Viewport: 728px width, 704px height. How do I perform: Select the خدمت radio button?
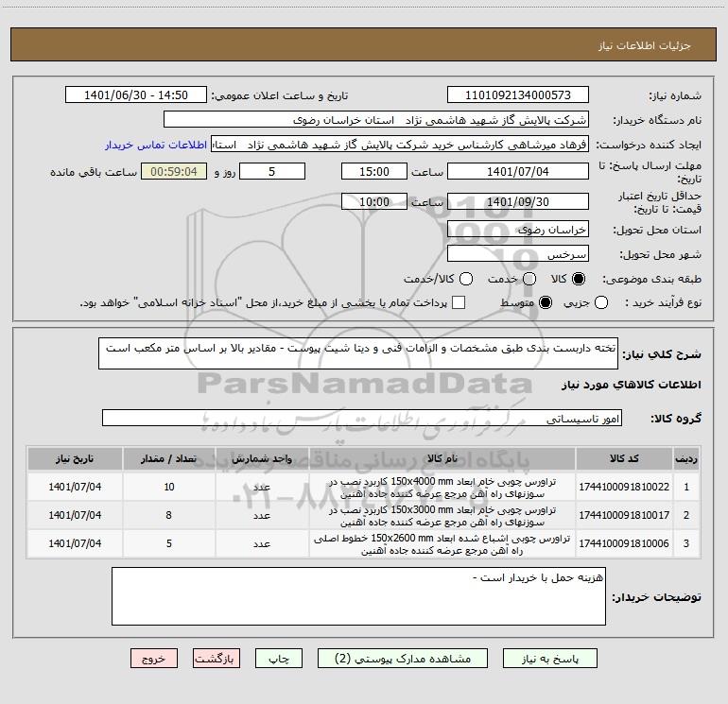pos(529,279)
